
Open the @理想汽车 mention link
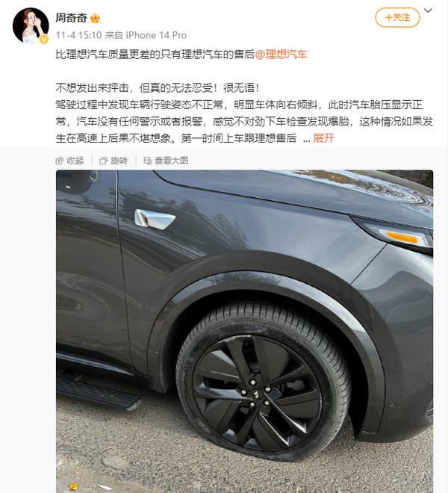coord(281,55)
